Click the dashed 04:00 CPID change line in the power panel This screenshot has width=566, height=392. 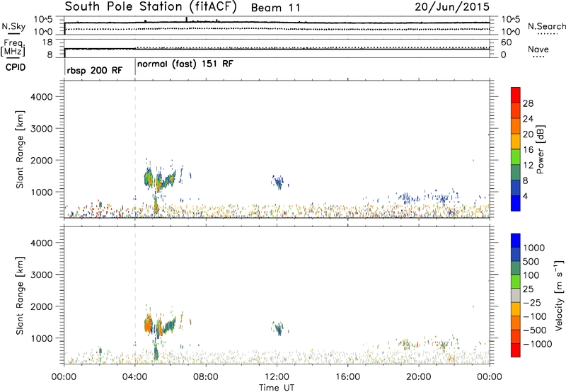tap(135, 149)
